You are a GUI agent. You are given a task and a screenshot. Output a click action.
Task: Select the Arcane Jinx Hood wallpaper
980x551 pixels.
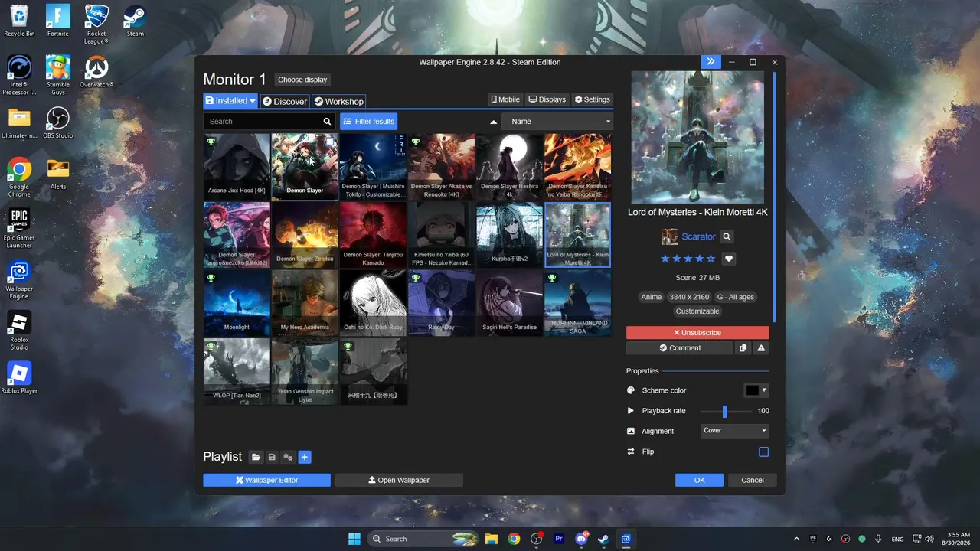[x=237, y=167]
